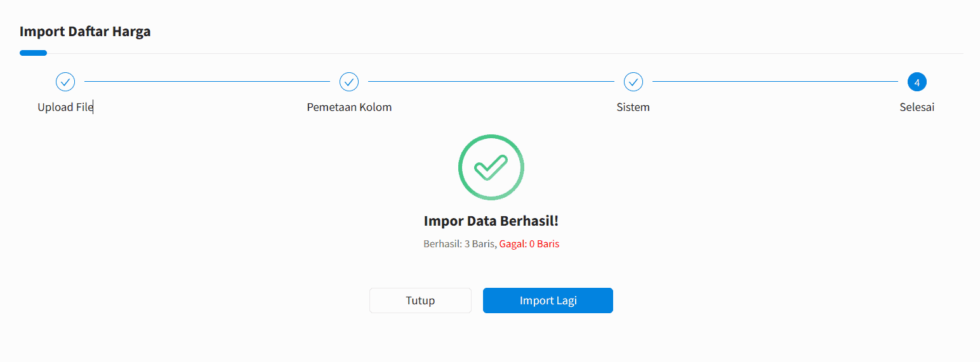Click the red Gagal: 0 Baris text
Screen dimensions: 980x362
[529, 243]
